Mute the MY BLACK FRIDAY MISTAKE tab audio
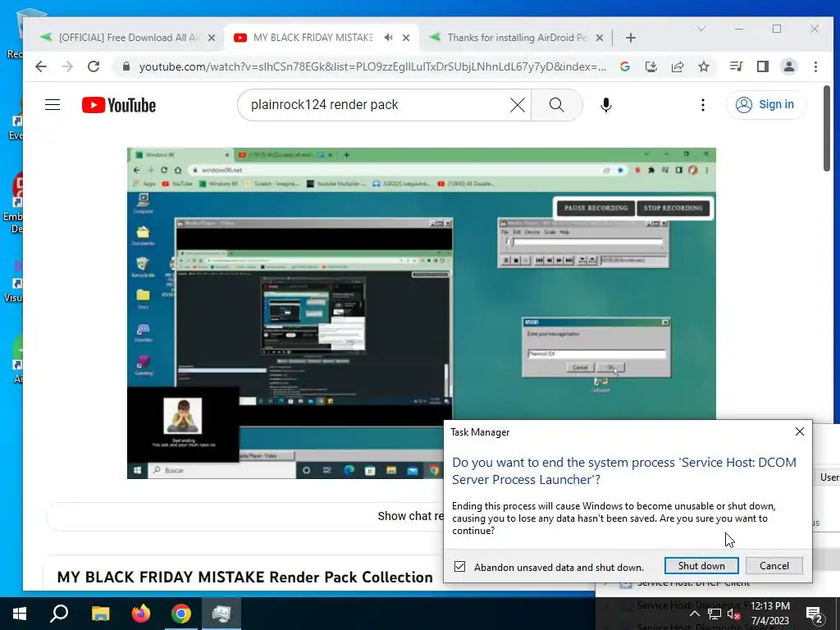This screenshot has width=840, height=630. [388, 38]
